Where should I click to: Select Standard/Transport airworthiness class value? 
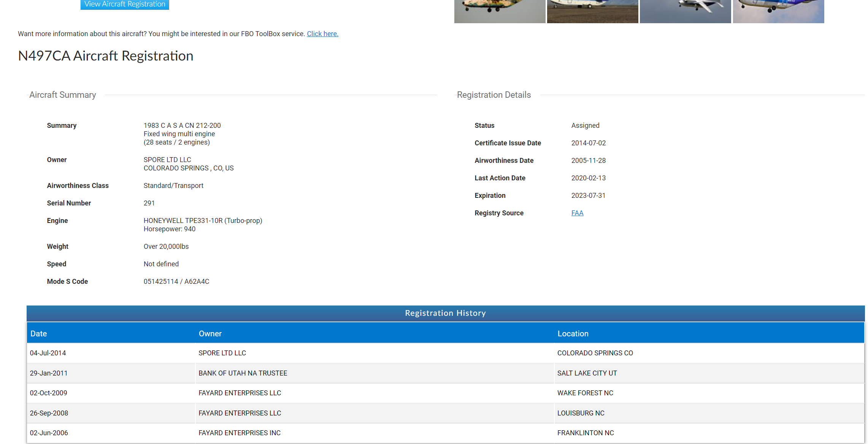[173, 186]
